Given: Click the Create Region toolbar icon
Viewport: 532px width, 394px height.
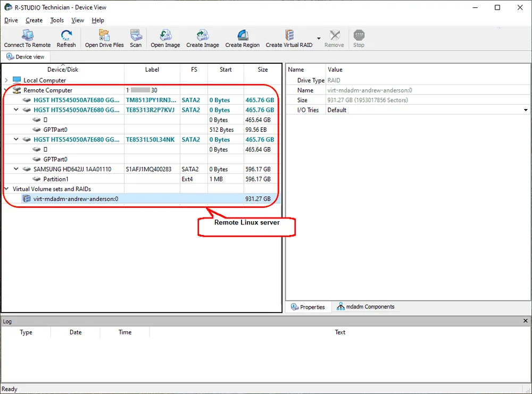Looking at the screenshot, I should point(243,35).
